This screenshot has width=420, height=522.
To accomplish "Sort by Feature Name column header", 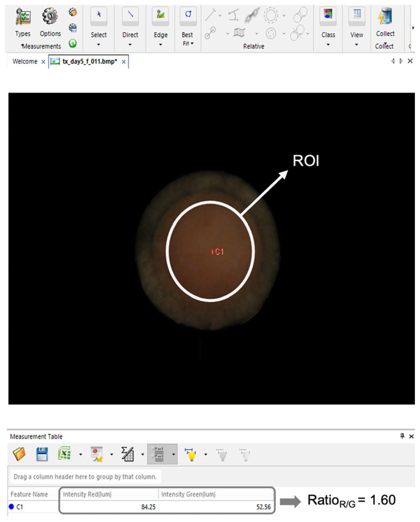I will click(x=33, y=494).
